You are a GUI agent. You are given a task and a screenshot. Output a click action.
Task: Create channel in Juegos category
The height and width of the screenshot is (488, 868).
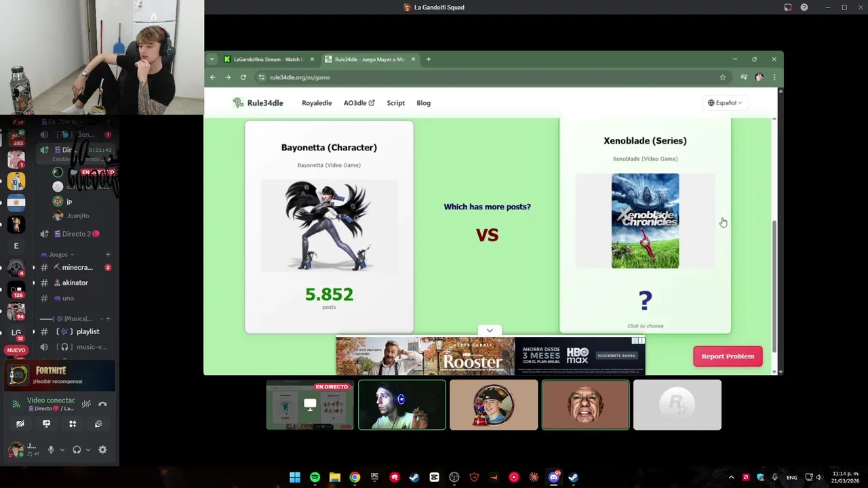108,255
